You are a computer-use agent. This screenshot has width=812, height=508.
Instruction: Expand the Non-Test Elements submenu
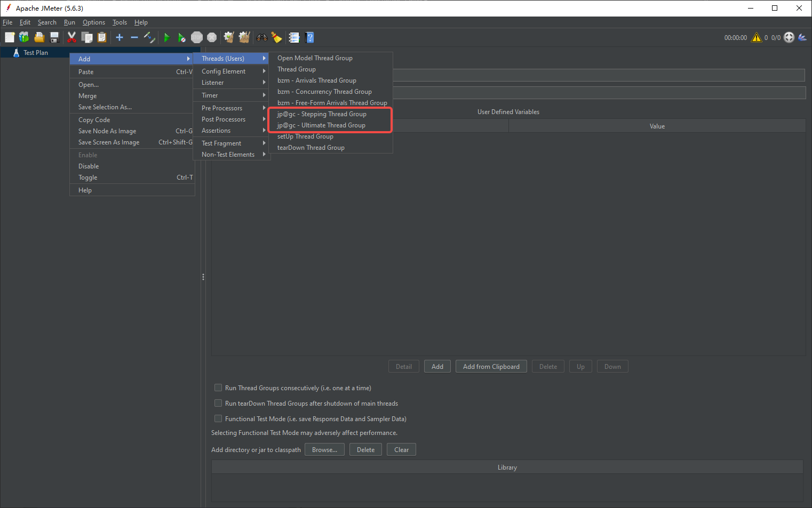click(231, 155)
